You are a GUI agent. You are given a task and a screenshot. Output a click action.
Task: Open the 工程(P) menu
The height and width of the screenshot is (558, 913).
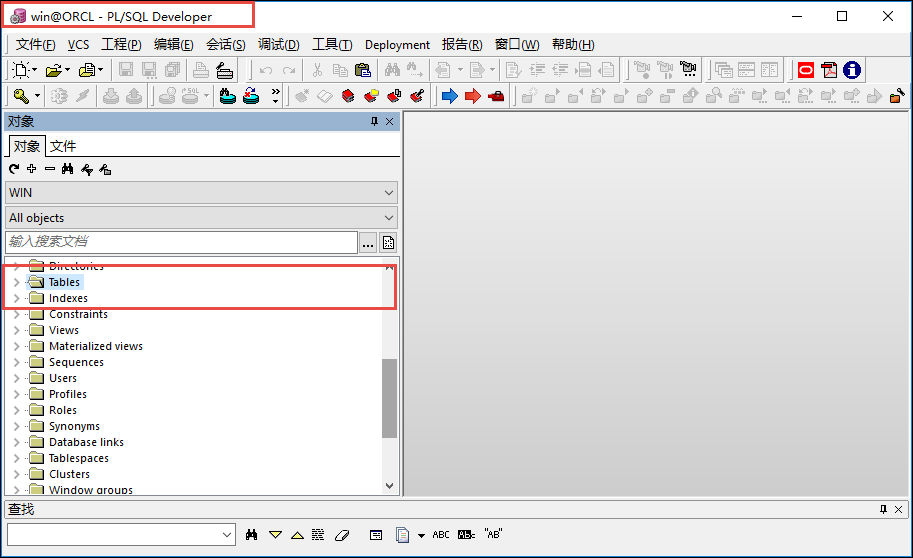tap(121, 45)
